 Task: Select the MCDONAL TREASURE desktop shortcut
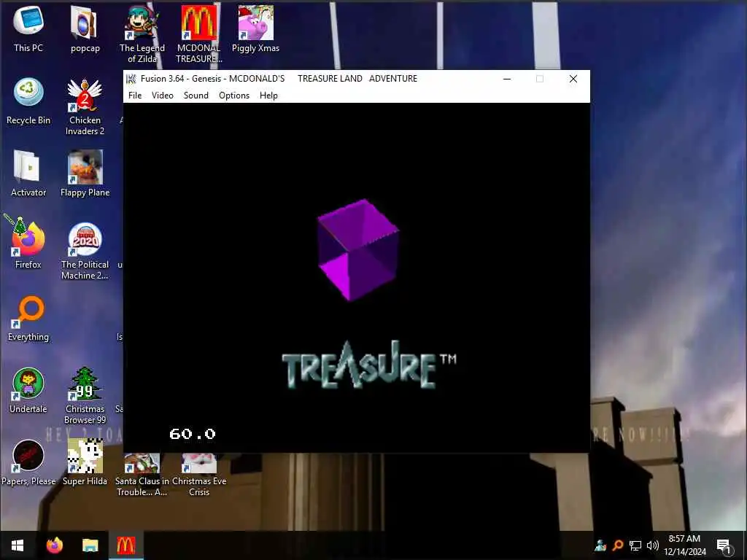(x=198, y=34)
